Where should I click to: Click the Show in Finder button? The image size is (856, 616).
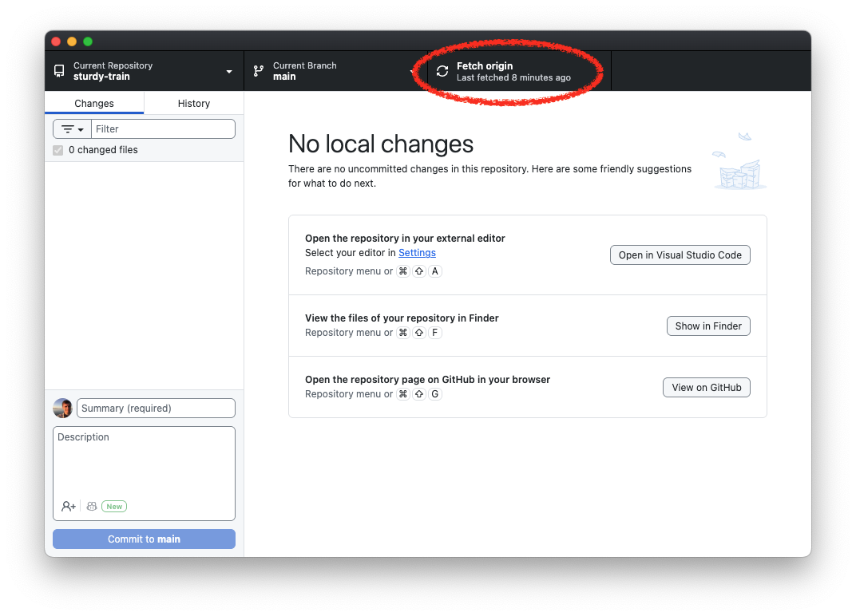tap(708, 326)
